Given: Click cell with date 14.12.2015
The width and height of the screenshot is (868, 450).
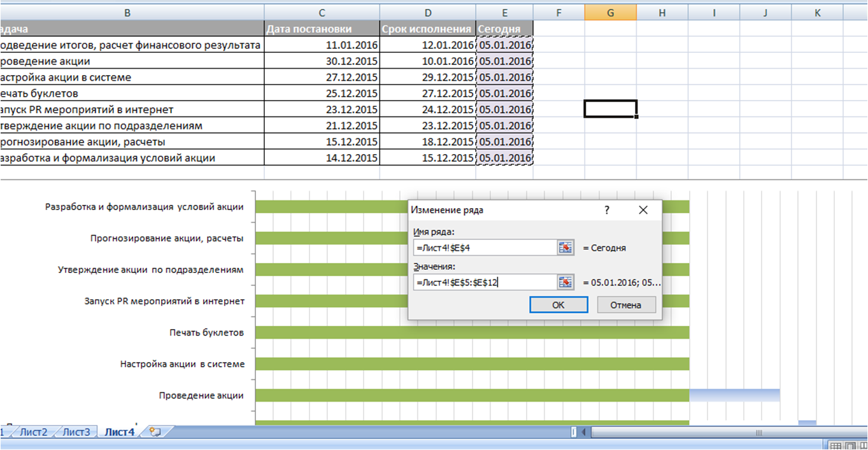Looking at the screenshot, I should (x=322, y=158).
